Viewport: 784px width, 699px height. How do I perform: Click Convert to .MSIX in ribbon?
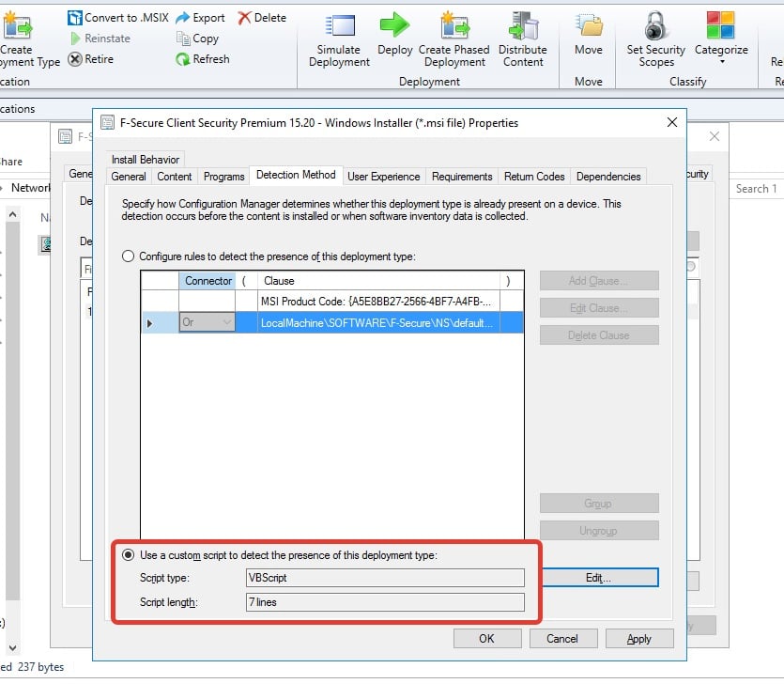click(118, 18)
